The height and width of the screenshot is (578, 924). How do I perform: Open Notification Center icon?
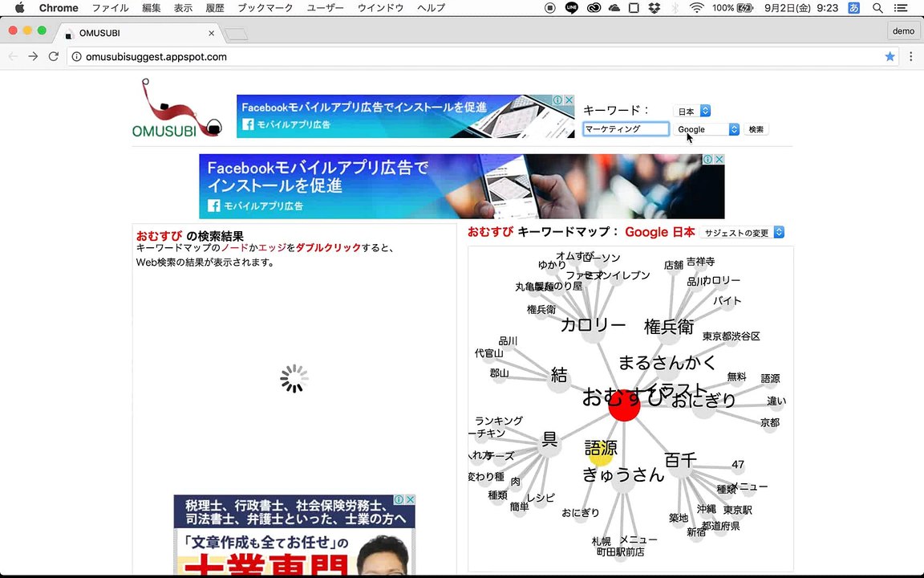pos(901,8)
